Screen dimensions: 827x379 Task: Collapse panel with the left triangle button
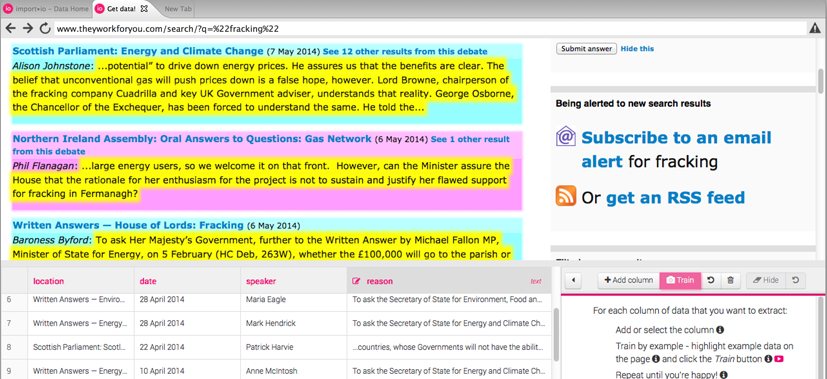pyautogui.click(x=573, y=280)
